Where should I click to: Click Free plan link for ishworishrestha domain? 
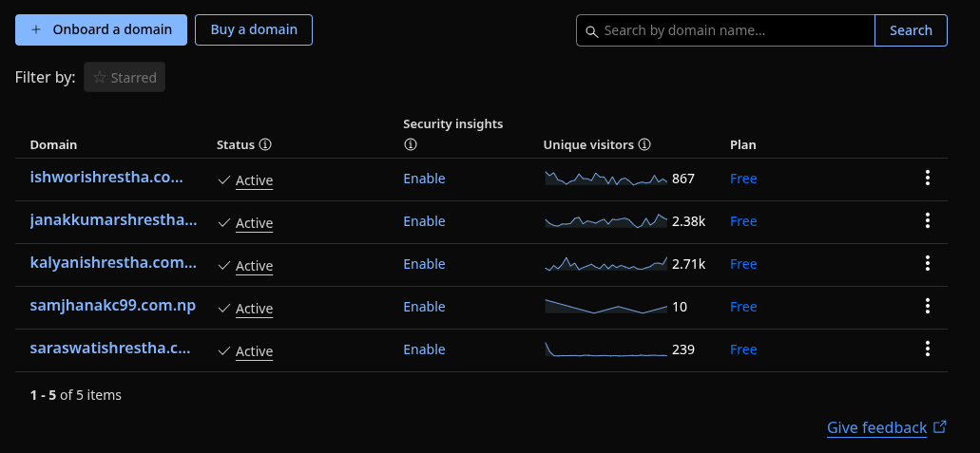tap(743, 179)
